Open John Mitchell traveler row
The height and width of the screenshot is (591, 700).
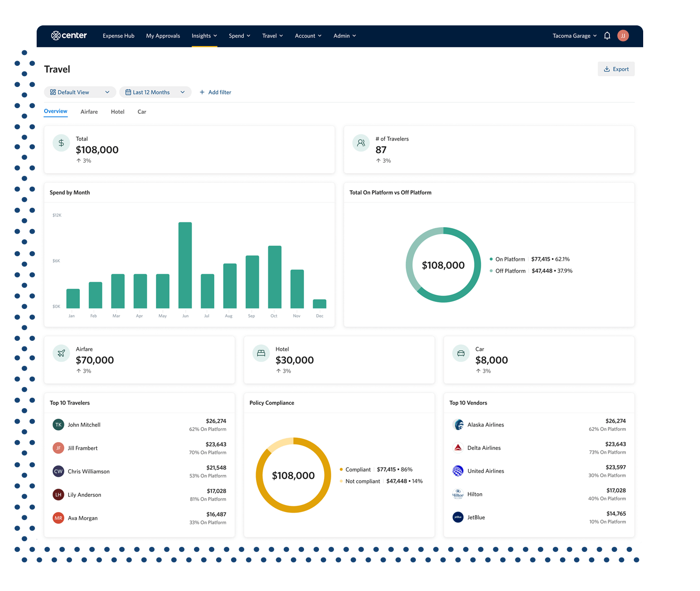140,425
